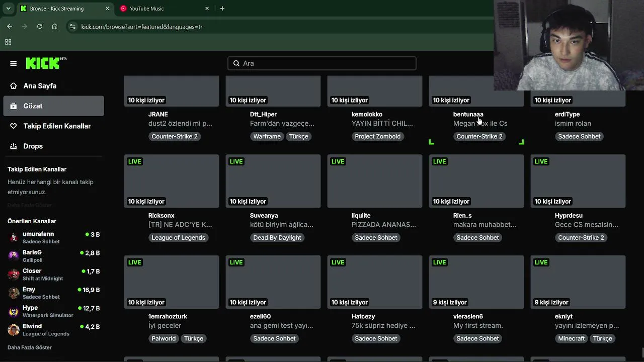Open the JRANE channel name link

point(158,114)
